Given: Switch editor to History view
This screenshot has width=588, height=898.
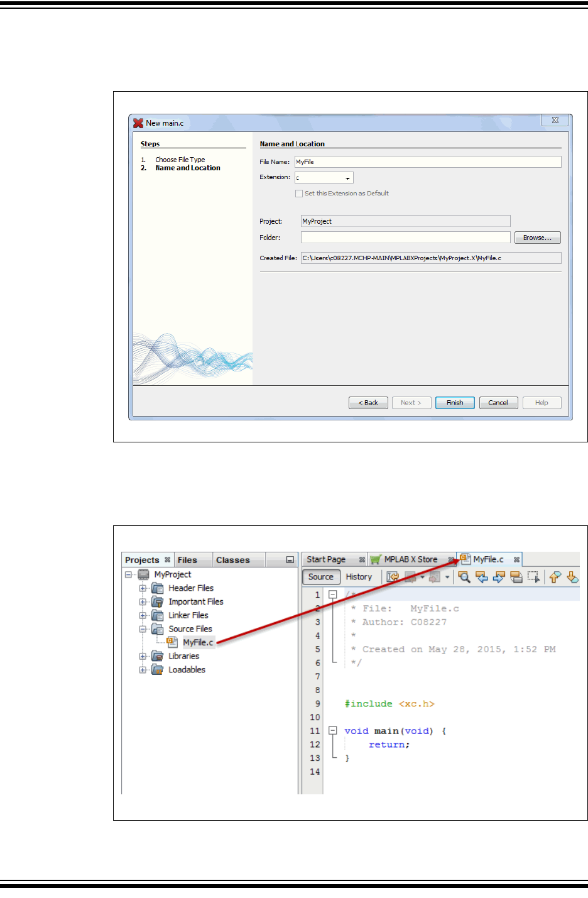Looking at the screenshot, I should pos(359,577).
